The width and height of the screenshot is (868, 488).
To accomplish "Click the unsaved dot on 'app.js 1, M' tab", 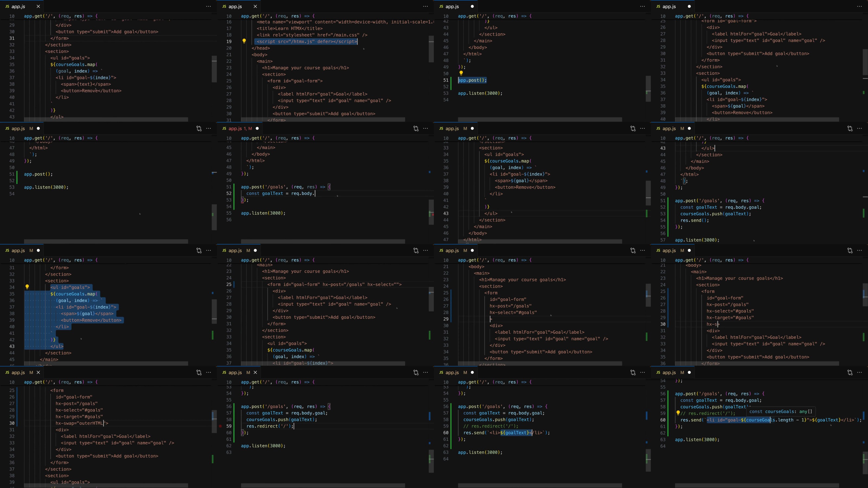I will click(257, 128).
